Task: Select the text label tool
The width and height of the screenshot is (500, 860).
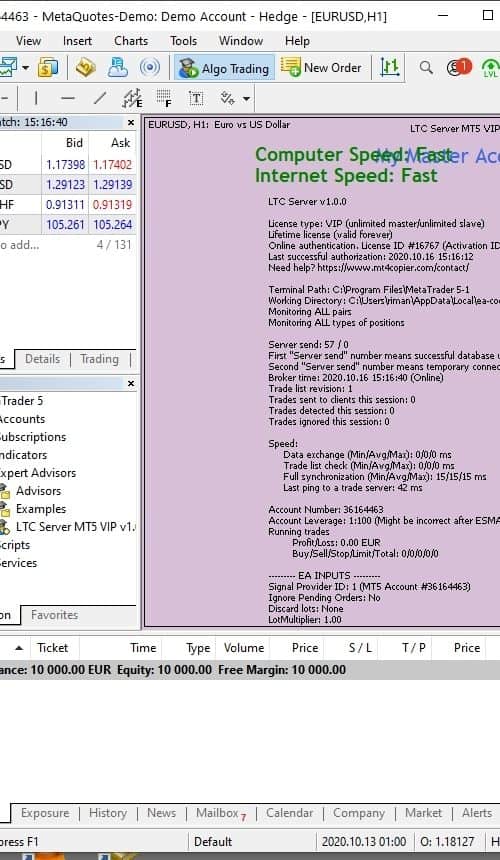Action: pos(196,98)
